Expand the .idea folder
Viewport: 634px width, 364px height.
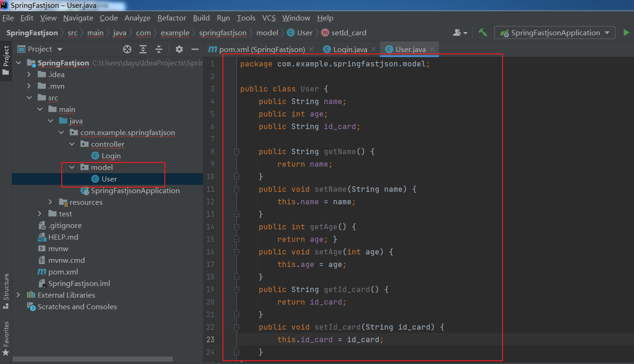29,75
